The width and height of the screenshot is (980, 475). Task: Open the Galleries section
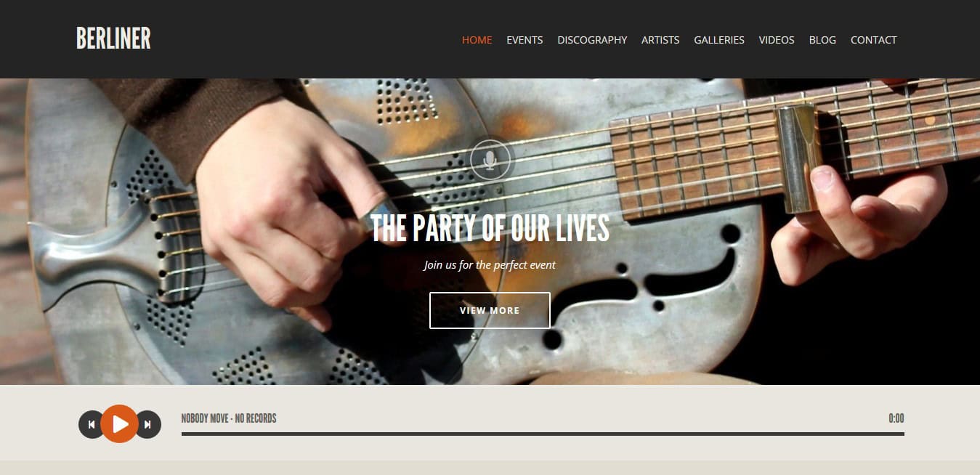(x=719, y=40)
